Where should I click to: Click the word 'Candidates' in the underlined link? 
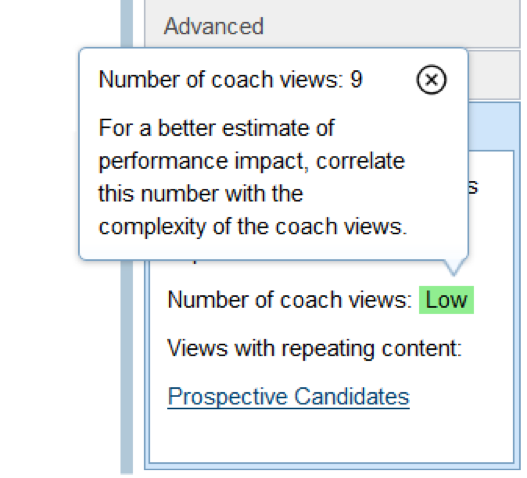tap(352, 397)
